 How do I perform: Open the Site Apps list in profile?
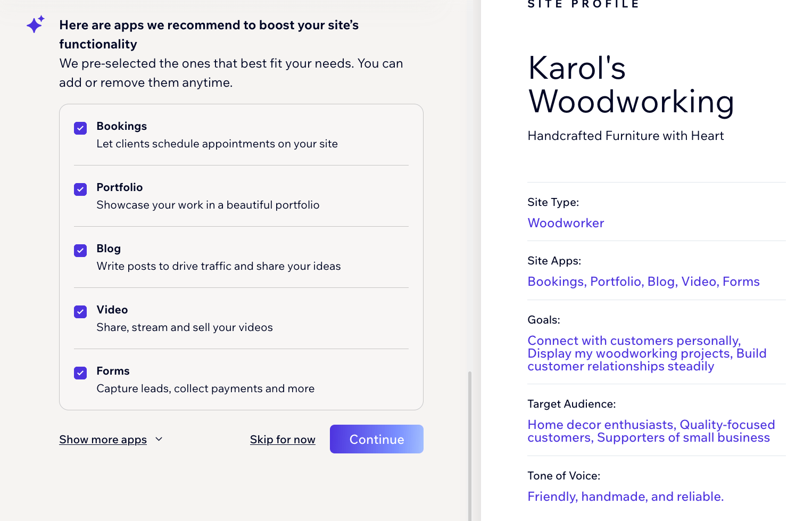(643, 282)
